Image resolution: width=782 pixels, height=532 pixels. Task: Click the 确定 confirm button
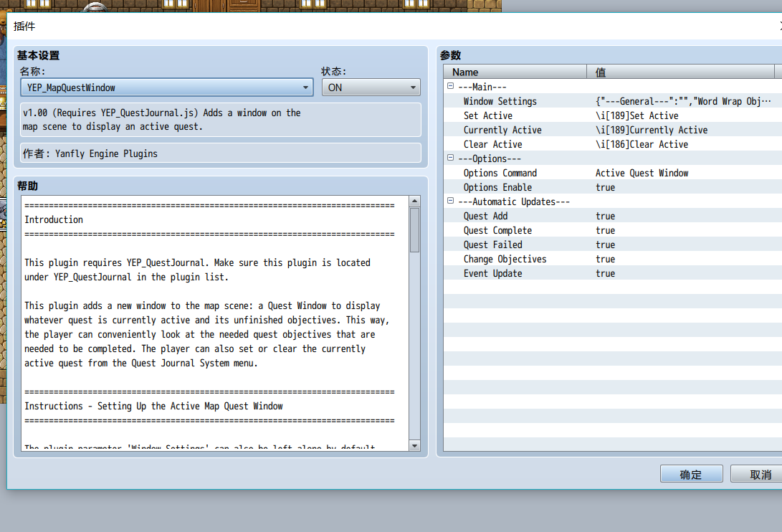click(691, 474)
